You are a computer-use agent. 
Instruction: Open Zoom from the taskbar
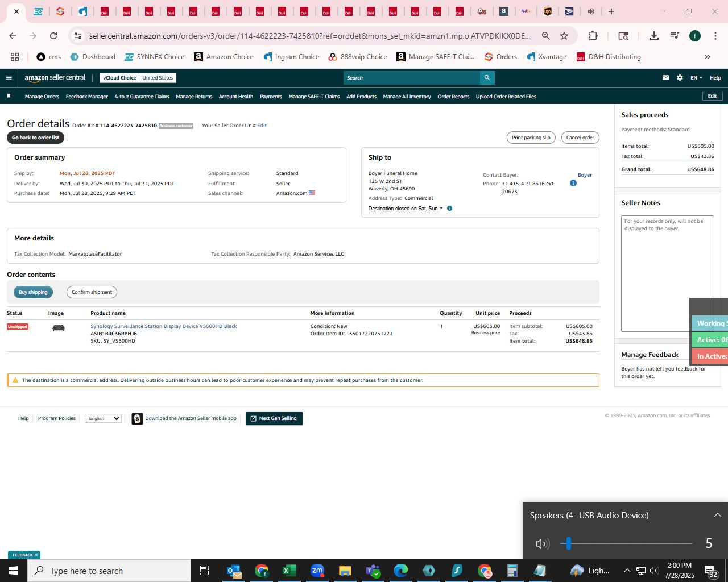317,571
